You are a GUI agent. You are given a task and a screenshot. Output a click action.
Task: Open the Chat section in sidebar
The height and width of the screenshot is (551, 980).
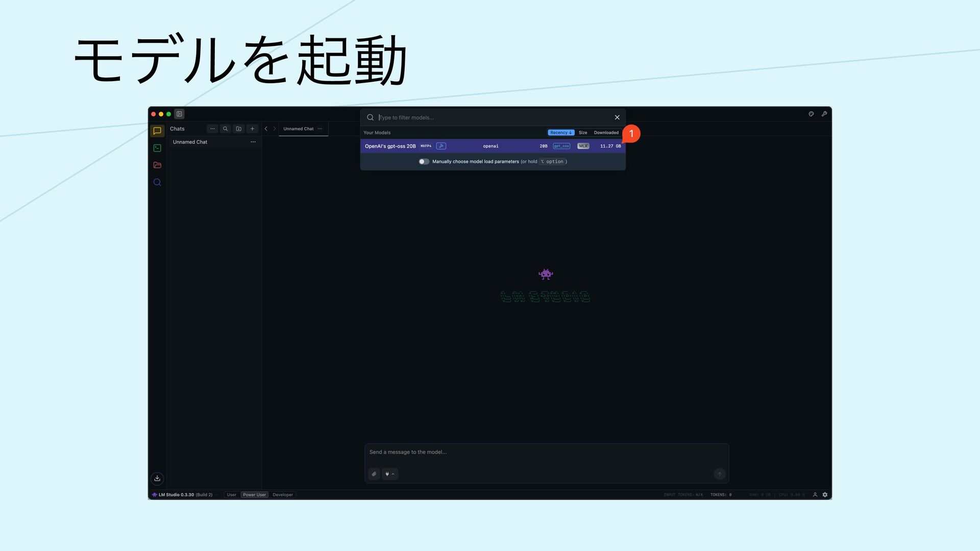coord(157,131)
